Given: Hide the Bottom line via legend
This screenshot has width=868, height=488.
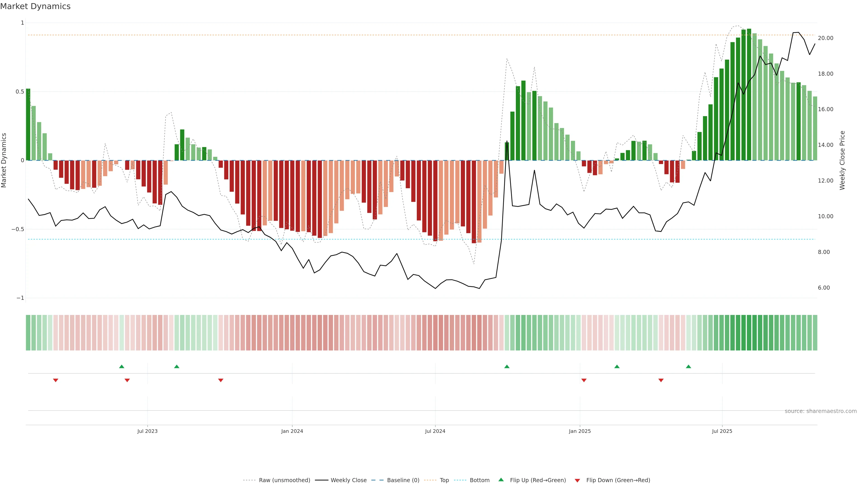Looking at the screenshot, I should (479, 480).
